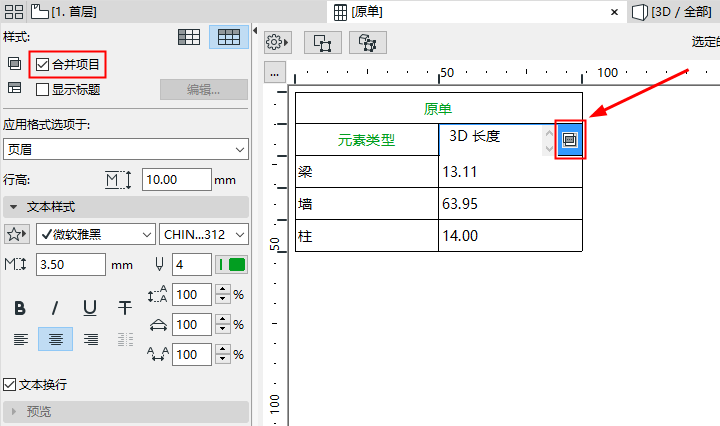Click the pen icon beside pen number
The height and width of the screenshot is (426, 720).
pyautogui.click(x=159, y=264)
